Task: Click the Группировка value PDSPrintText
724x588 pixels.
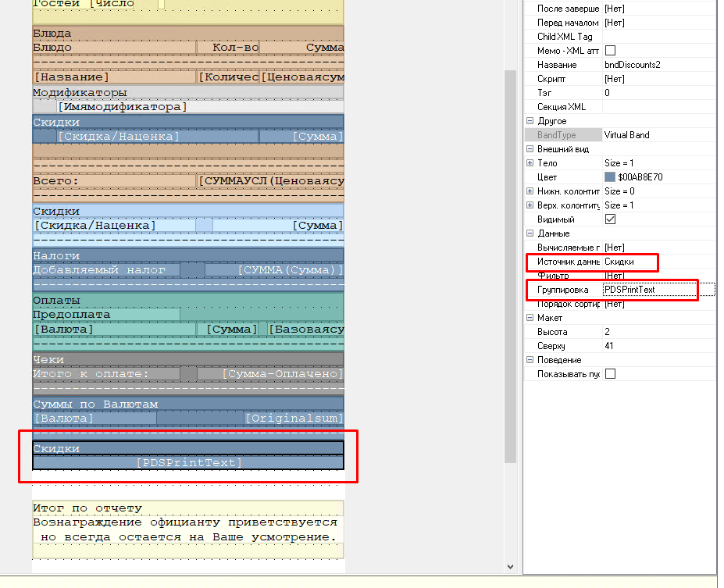Action: 649,290
